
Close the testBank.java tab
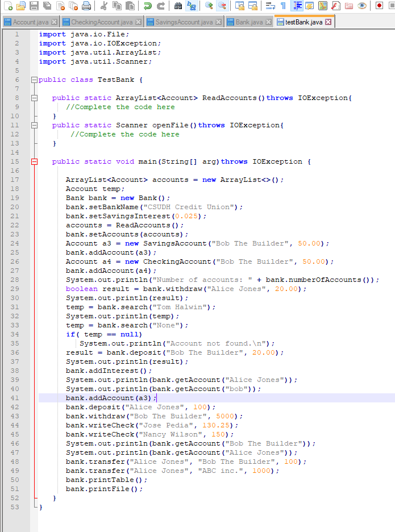328,22
